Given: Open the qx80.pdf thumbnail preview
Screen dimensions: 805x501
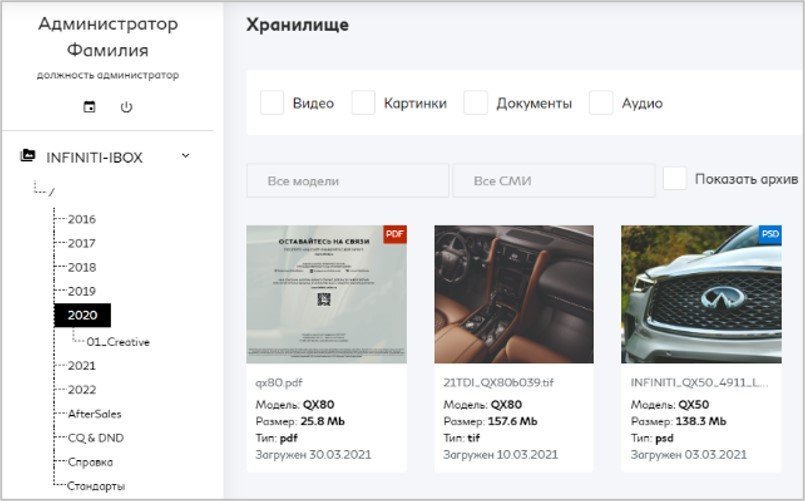Looking at the screenshot, I should [x=327, y=294].
